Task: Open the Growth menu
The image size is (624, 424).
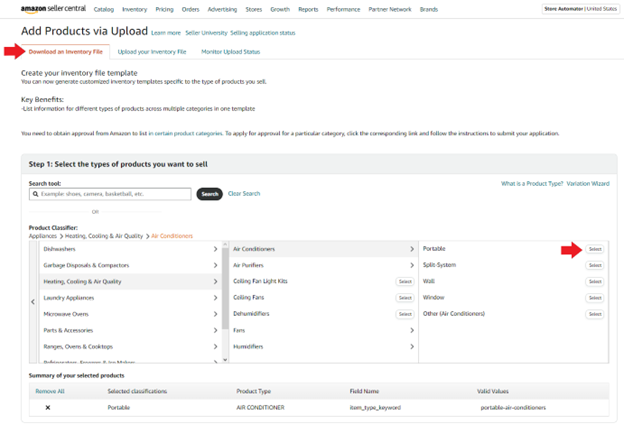Action: coord(280,9)
